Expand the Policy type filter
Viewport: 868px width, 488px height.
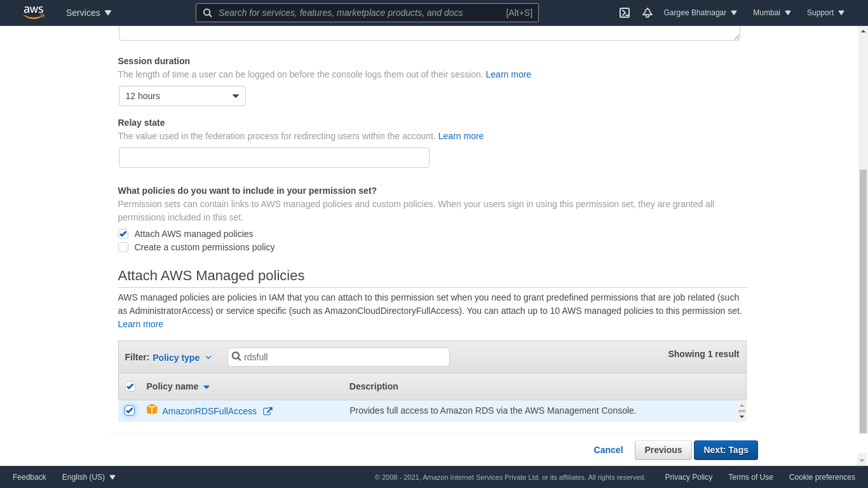[182, 358]
